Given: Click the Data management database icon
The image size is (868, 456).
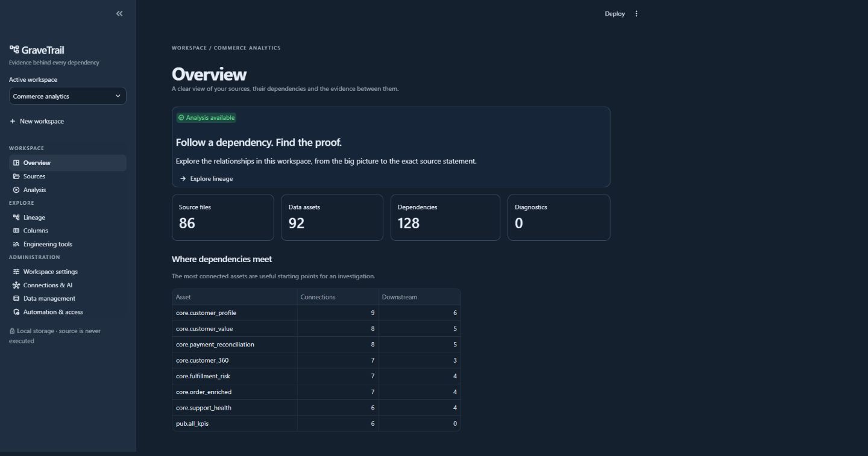Looking at the screenshot, I should tap(16, 299).
